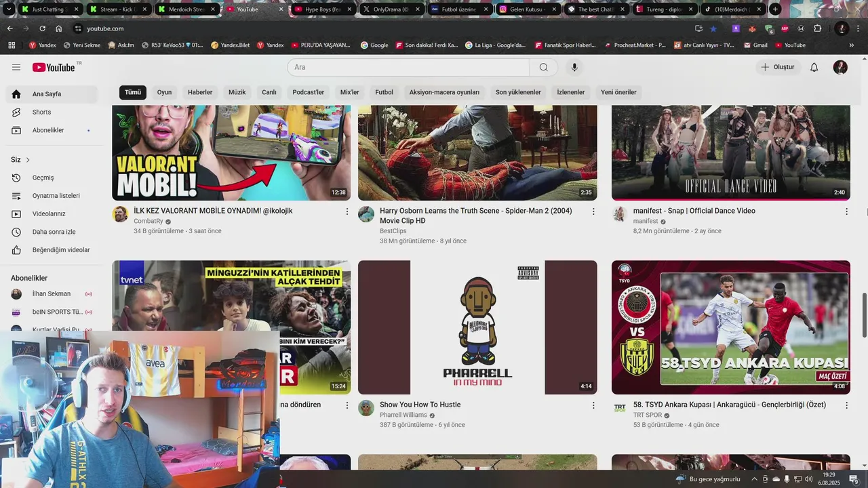Open the browser extensions puzzle icon
This screenshot has height=488, width=868.
point(817,28)
